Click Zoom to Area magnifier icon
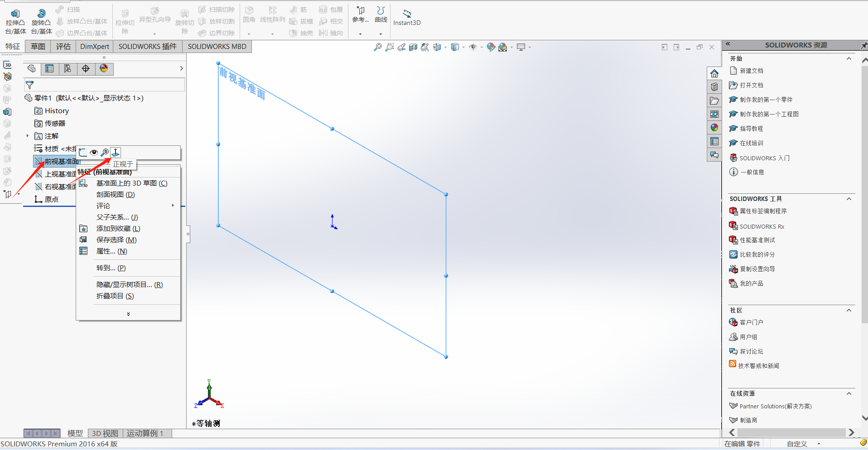This screenshot has width=868, height=450. [x=389, y=47]
